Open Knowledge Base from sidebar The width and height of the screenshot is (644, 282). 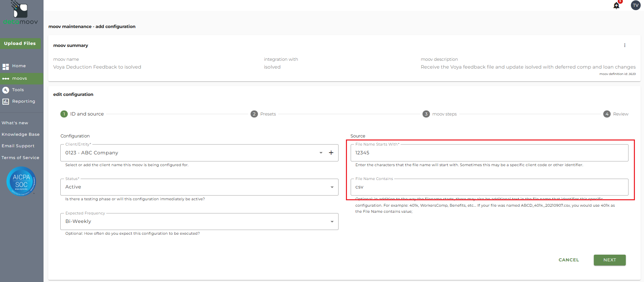coord(21,134)
